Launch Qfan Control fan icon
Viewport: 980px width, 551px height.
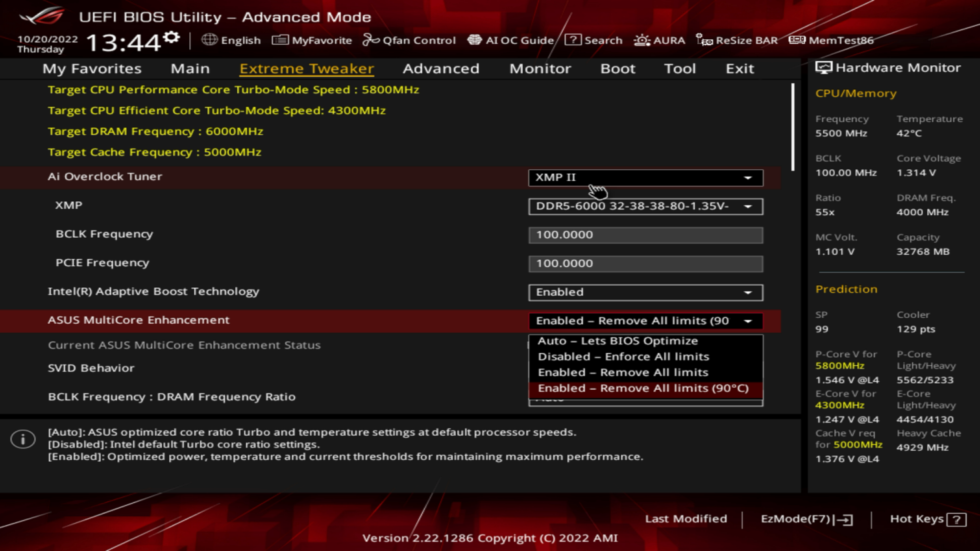[371, 40]
